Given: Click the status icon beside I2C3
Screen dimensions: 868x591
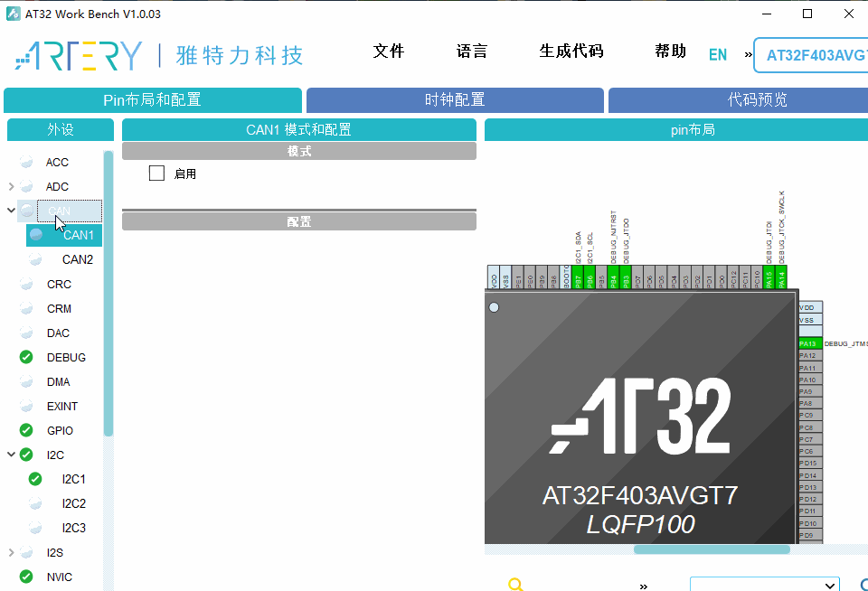Looking at the screenshot, I should (x=35, y=528).
